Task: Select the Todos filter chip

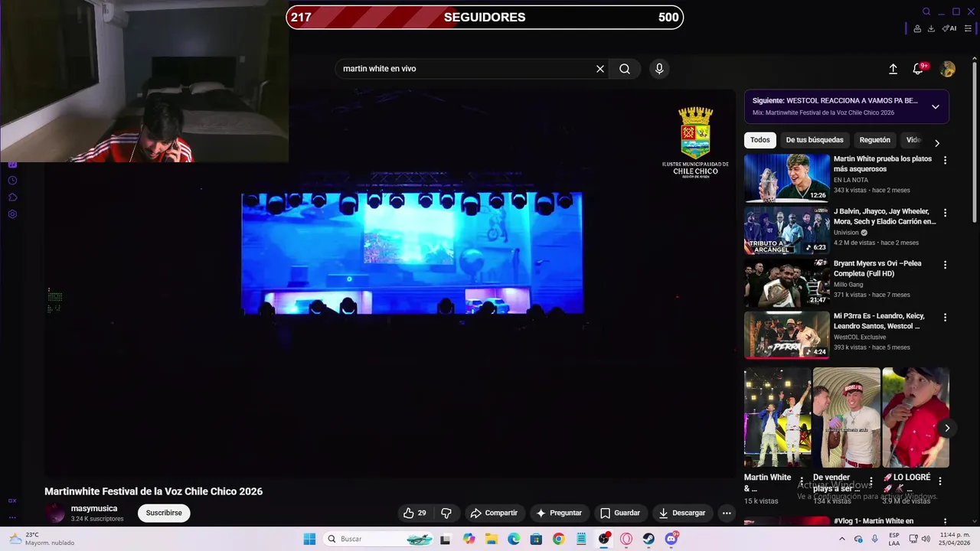Action: (x=760, y=140)
